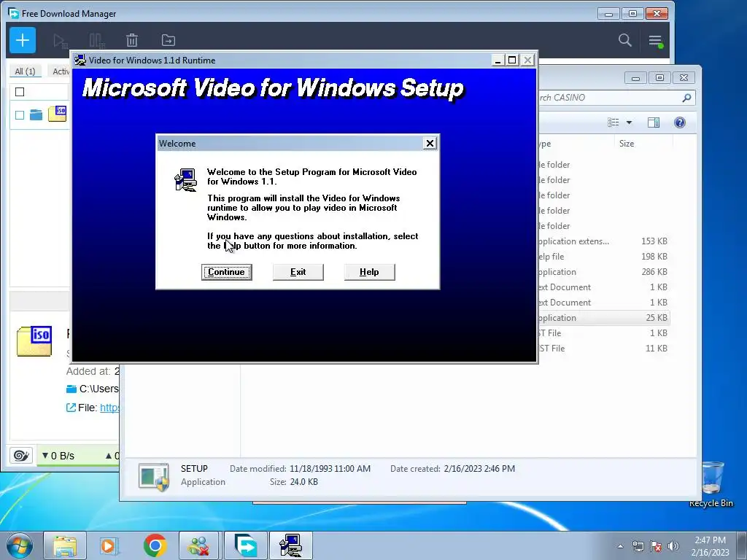Click the volume speaker tray icon

pos(673,546)
